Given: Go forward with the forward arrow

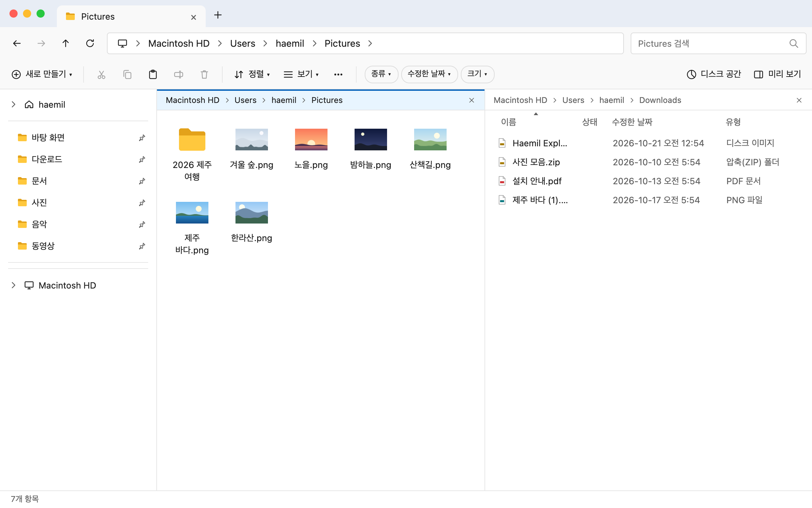Looking at the screenshot, I should click(41, 43).
